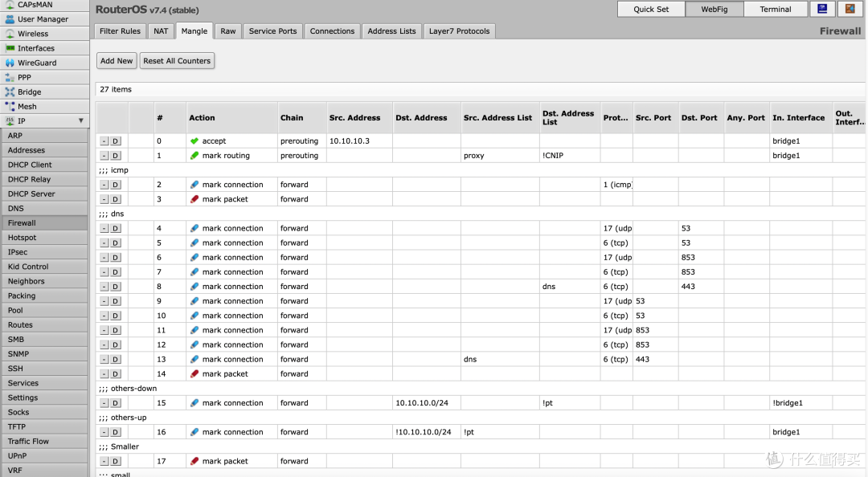Viewport: 868px width, 477px height.
Task: Click red mark packet icon in row 14
Action: coord(194,374)
